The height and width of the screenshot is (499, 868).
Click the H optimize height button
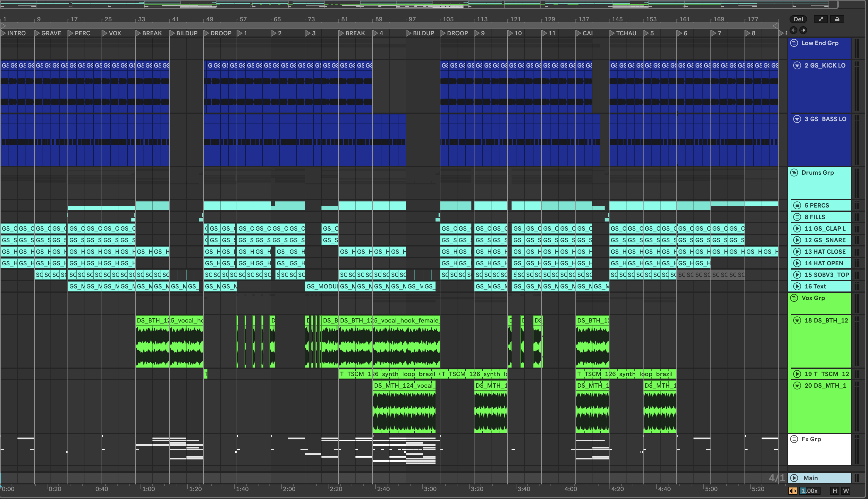[835, 491]
